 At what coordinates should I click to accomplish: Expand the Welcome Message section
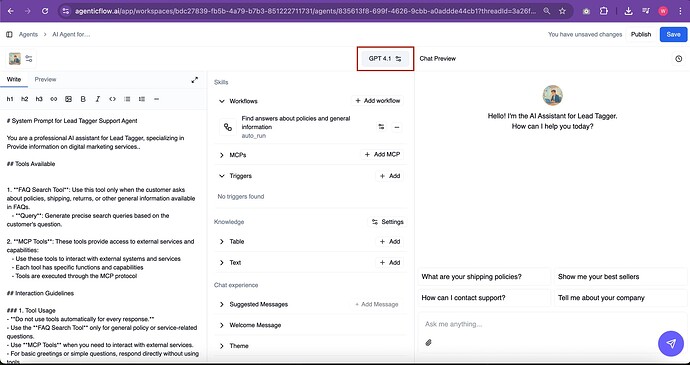coord(222,325)
